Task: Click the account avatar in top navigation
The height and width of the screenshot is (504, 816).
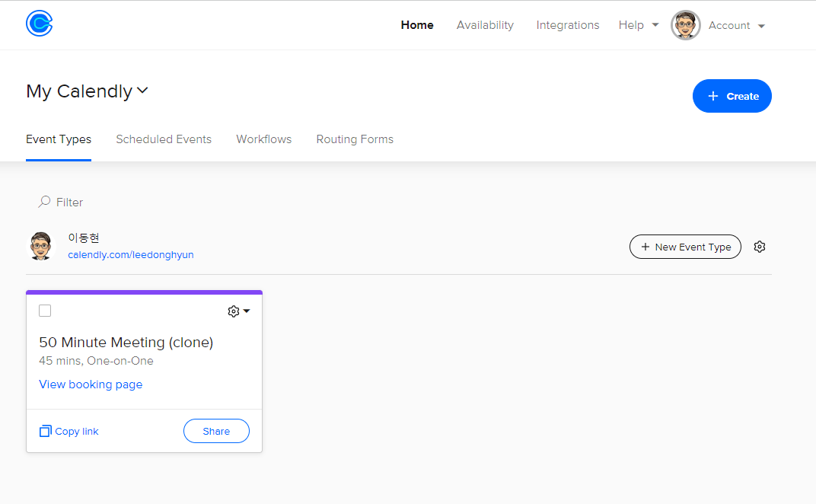Action: [x=685, y=25]
